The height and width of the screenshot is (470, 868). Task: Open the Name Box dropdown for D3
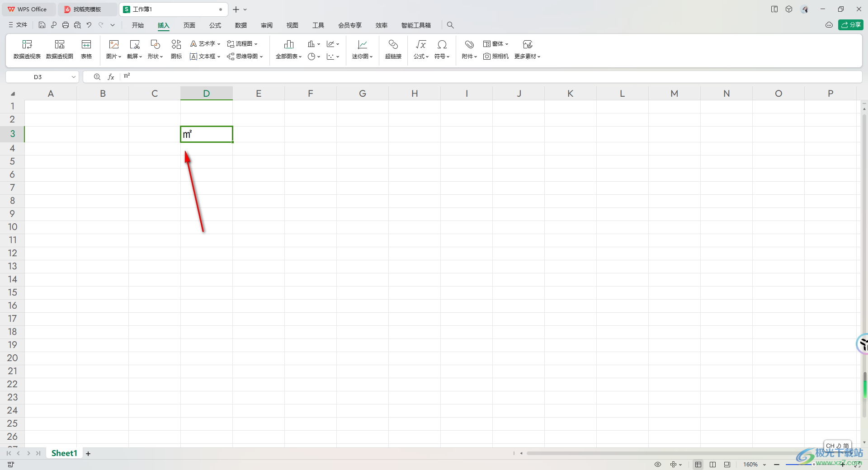pyautogui.click(x=73, y=77)
